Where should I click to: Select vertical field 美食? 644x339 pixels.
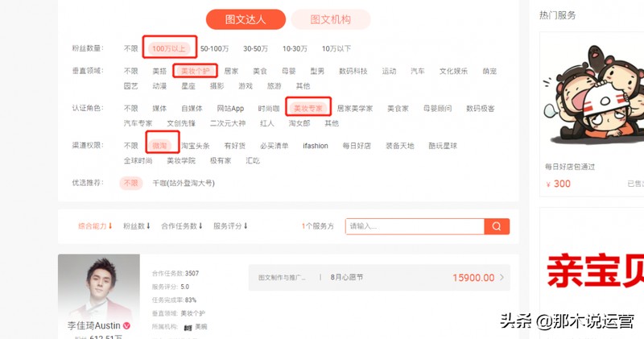coord(260,71)
